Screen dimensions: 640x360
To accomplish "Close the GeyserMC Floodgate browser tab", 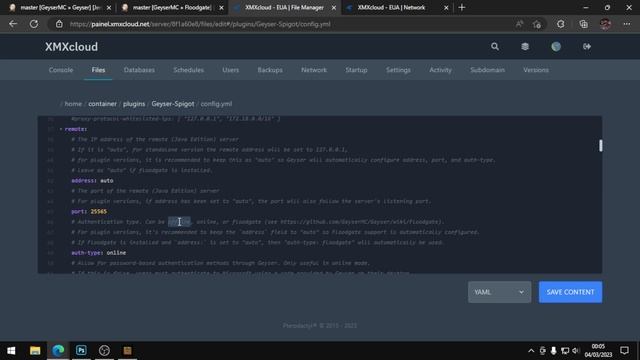I will [x=221, y=7].
